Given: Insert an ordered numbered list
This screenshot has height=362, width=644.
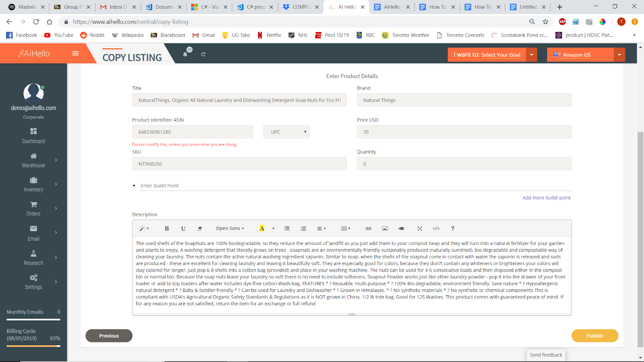Looking at the screenshot, I should 303,228.
